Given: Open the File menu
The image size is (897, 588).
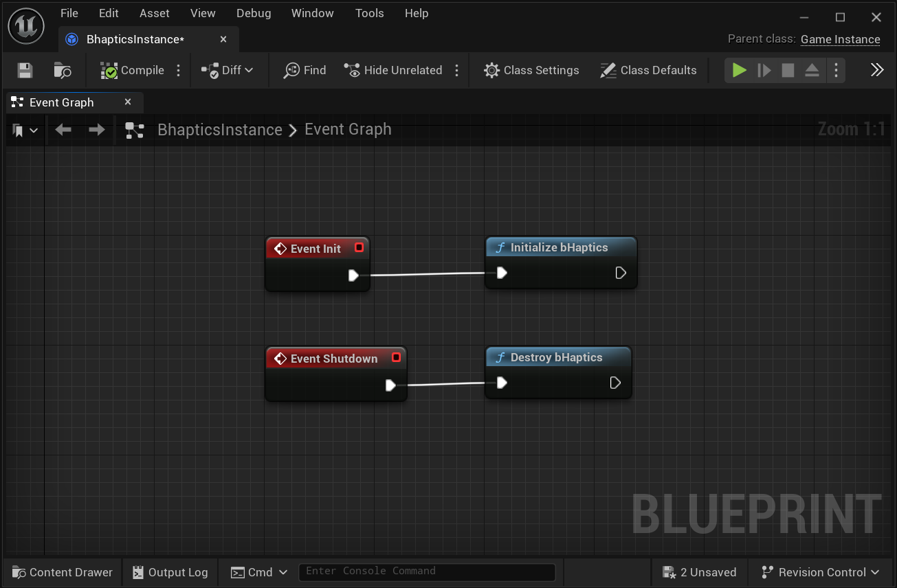Looking at the screenshot, I should (69, 13).
